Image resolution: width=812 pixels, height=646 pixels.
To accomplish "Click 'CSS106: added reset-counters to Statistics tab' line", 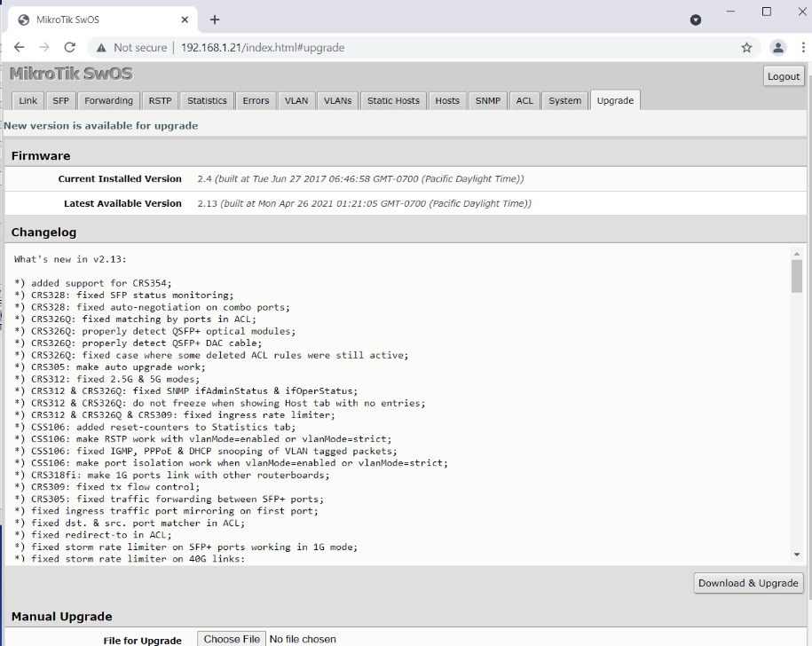I will tap(154, 427).
